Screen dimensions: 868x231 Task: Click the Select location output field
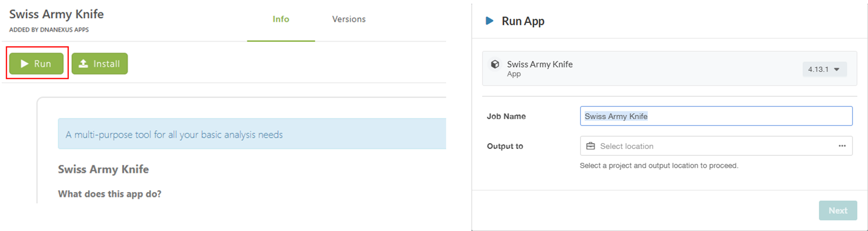click(716, 146)
